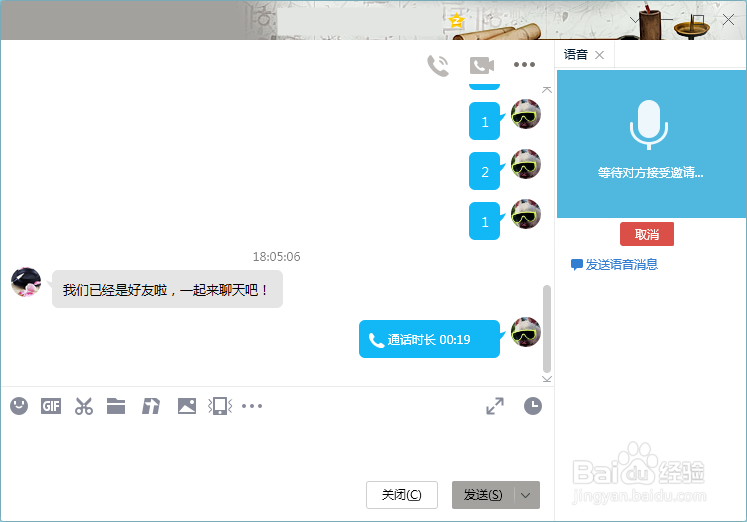Click the message input text area

coord(276,448)
